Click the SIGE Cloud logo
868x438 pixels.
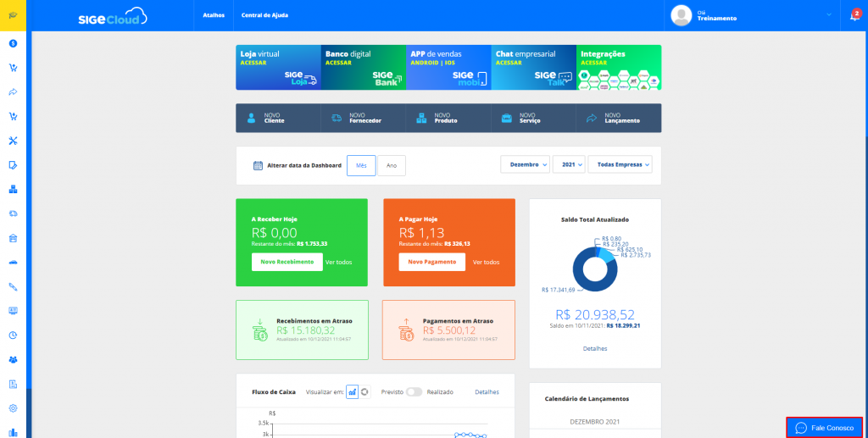113,16
